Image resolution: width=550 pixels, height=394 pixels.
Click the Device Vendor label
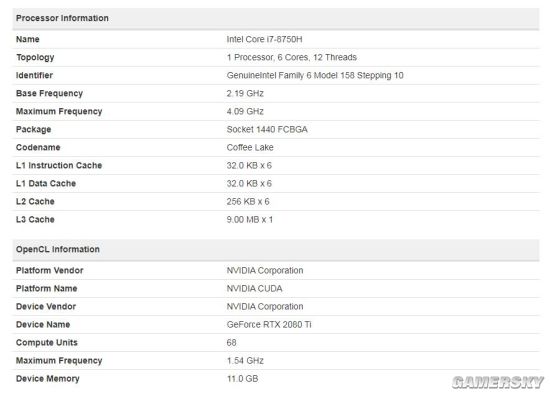point(46,307)
